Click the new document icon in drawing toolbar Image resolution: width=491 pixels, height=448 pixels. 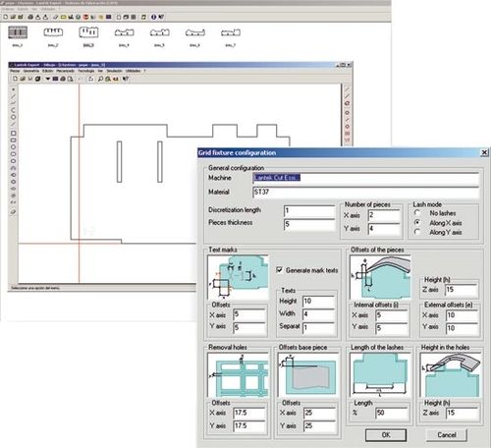(x=15, y=79)
